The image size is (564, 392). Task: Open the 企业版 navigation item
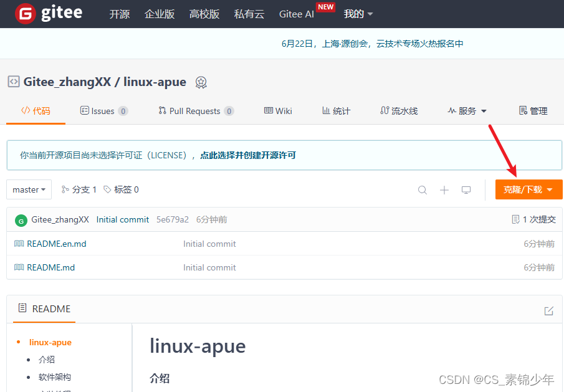click(x=160, y=14)
